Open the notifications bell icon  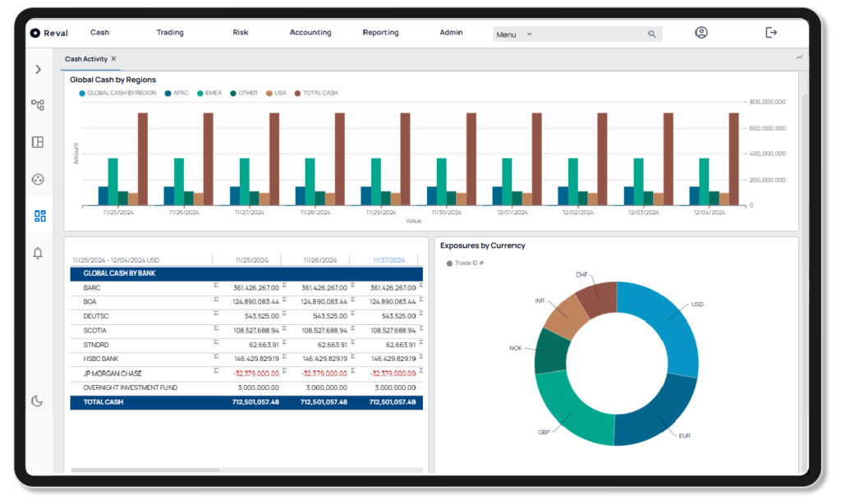click(x=38, y=254)
